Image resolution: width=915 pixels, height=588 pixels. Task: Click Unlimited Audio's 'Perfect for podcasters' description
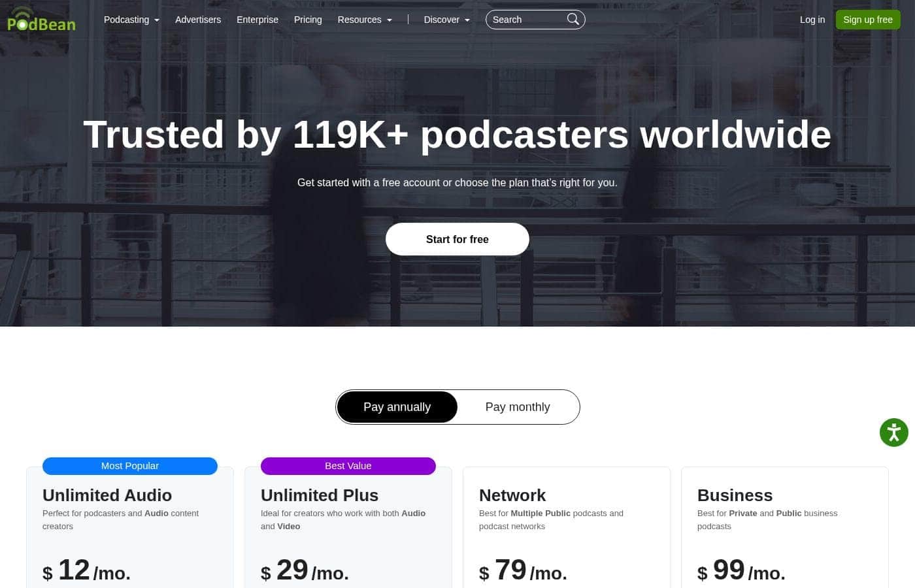click(121, 520)
